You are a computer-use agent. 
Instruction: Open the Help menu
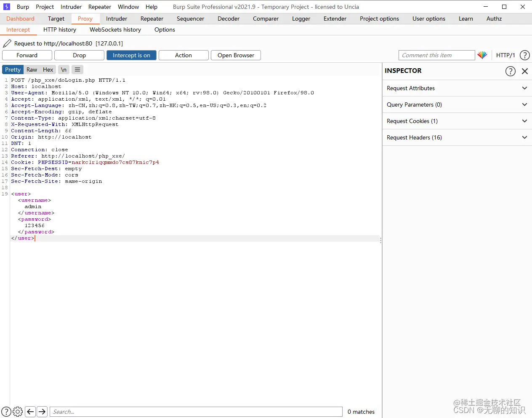pyautogui.click(x=152, y=7)
